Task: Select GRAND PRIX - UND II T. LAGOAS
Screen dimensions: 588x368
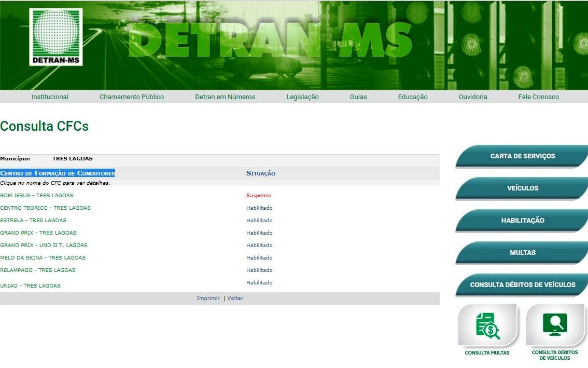Action: (44, 245)
